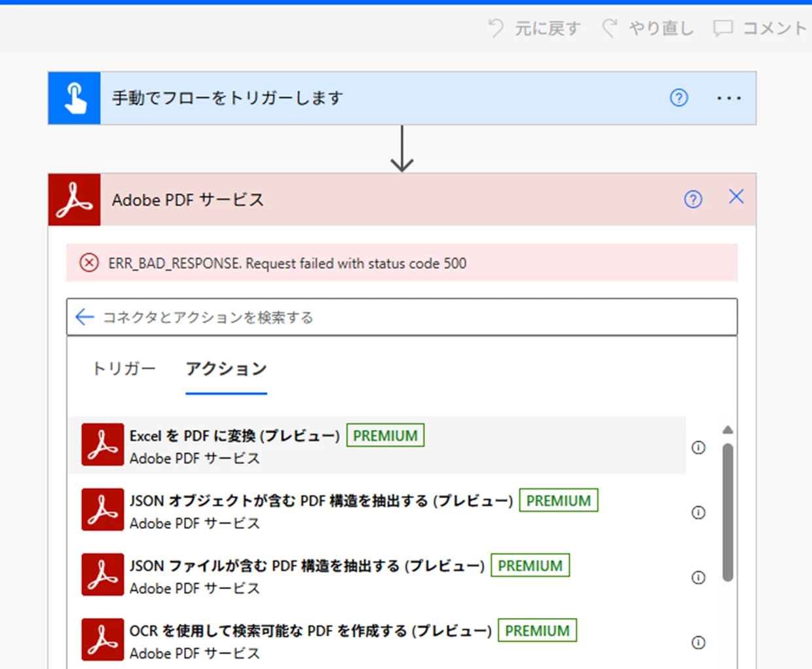Select the ERR_BAD_RESPONSE error message text

287,263
